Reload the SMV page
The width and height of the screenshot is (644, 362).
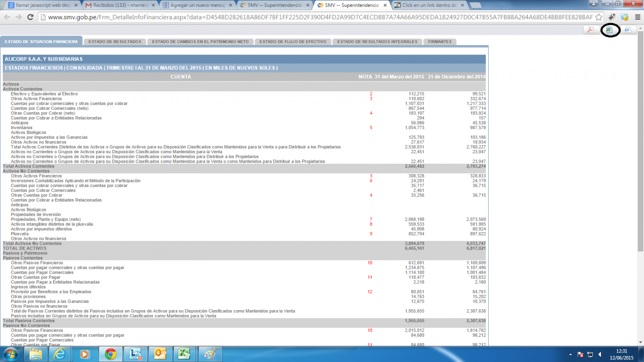[x=30, y=17]
